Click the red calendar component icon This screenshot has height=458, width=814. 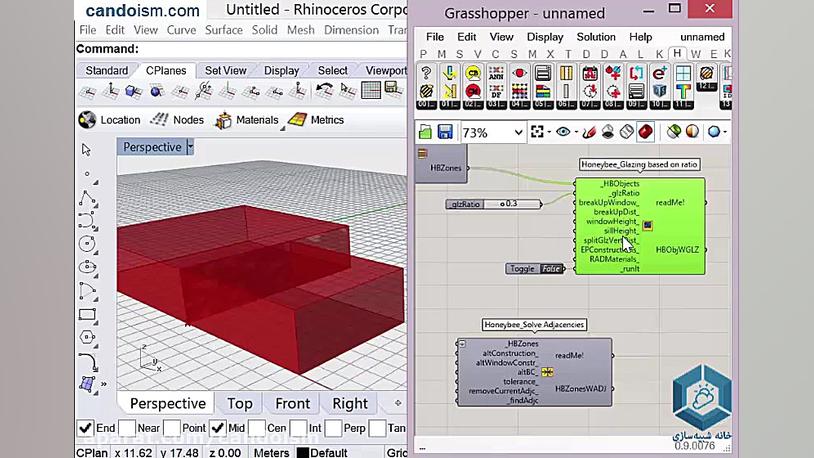click(x=590, y=73)
